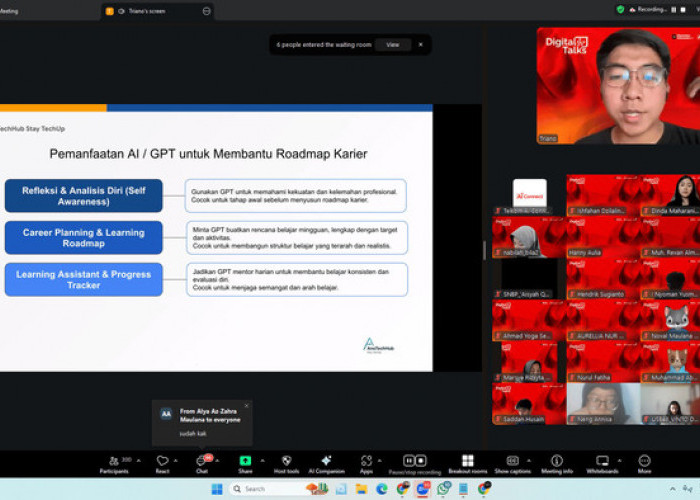Expand the arrow next to Participants
Viewport: 700px width, 500px height.
pyautogui.click(x=137, y=457)
